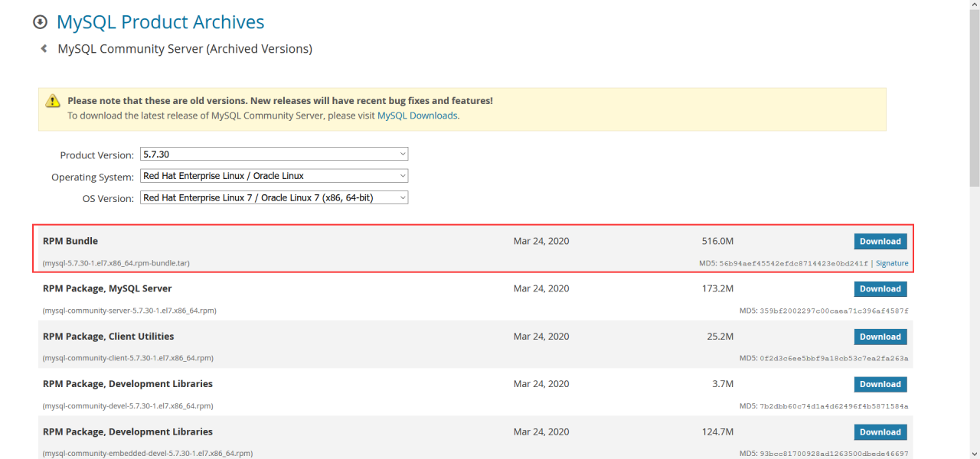Click Development Libraries title in the 124.7M row
The image size is (980, 459).
(x=128, y=431)
